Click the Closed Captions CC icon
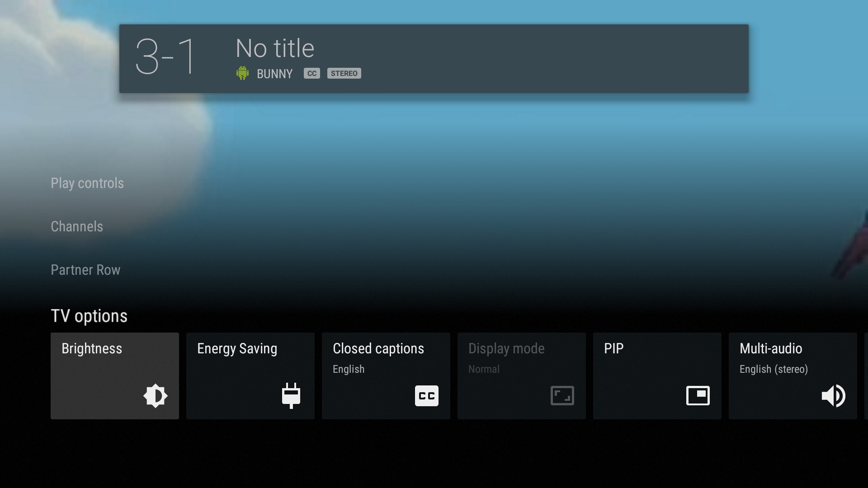 (x=426, y=396)
